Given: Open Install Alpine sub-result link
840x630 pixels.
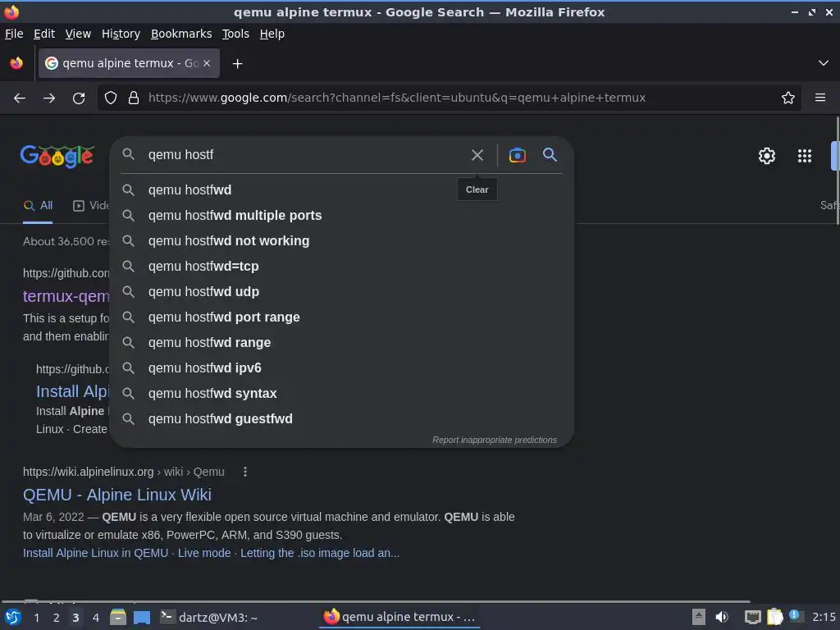Looking at the screenshot, I should coord(72,391).
